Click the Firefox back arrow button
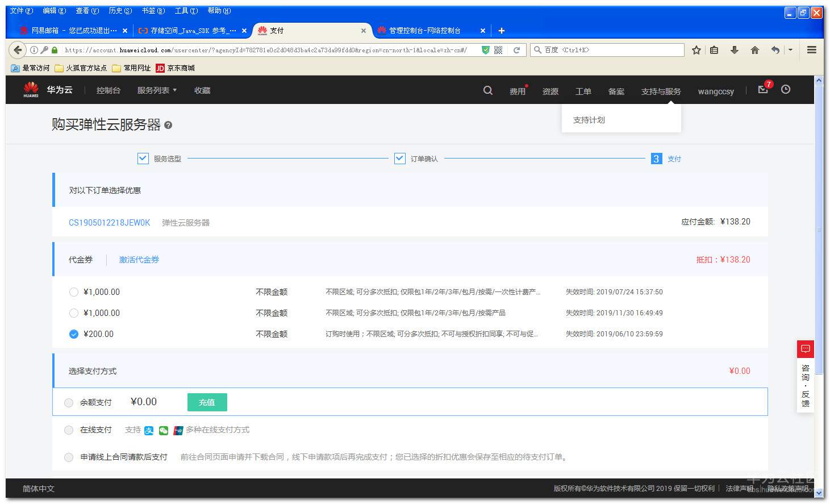Screen dimensions: 830x504 pos(18,50)
